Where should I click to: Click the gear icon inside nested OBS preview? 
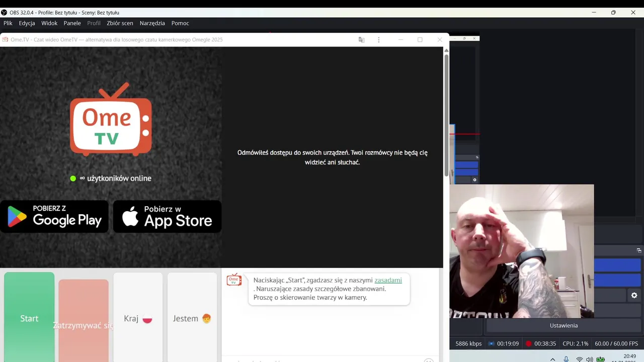pos(474,180)
